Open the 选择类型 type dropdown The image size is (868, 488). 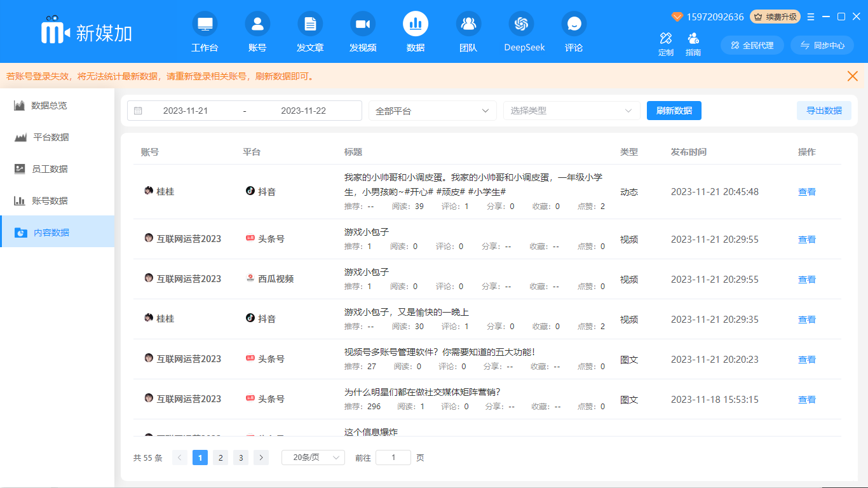tap(571, 111)
